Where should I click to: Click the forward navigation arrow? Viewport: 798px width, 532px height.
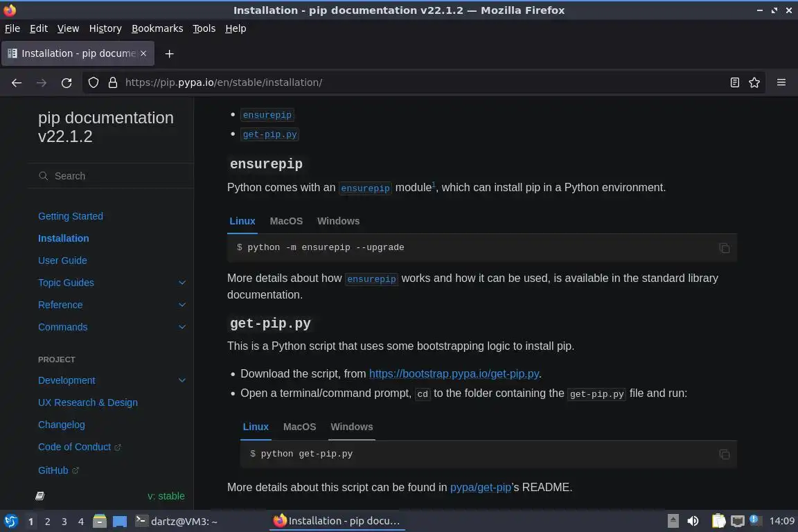click(42, 82)
